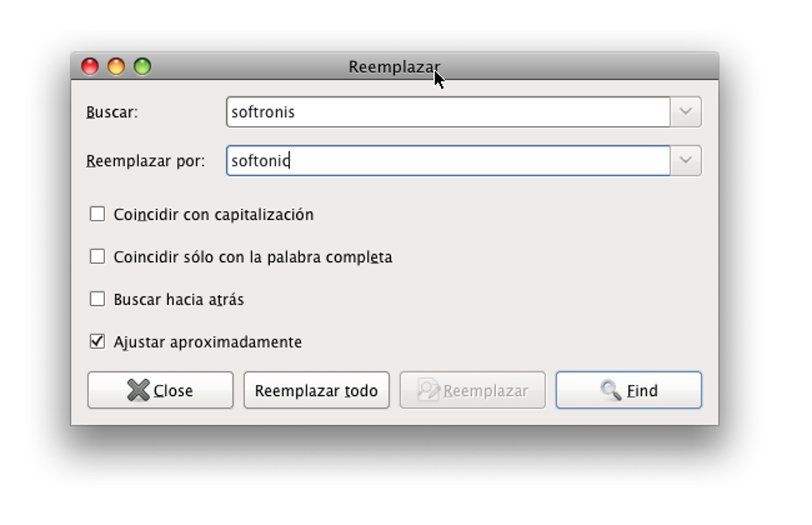The height and width of the screenshot is (525, 812).
Task: Minimize the dialog with the yellow button
Action: coord(116,67)
